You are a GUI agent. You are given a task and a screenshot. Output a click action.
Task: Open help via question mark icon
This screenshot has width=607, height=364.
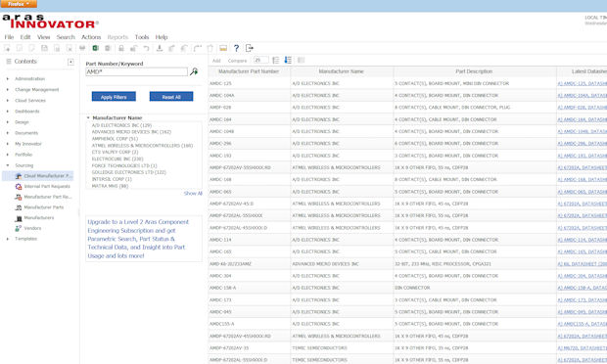(236, 48)
